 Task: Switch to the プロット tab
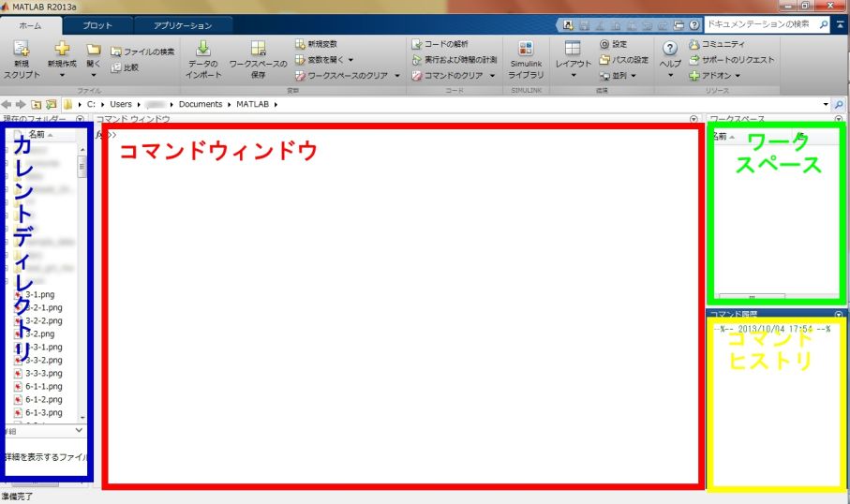click(x=97, y=25)
